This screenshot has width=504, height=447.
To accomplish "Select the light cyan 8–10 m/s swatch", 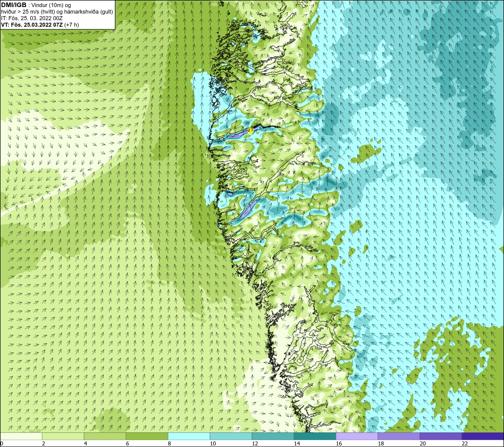I will pyautogui.click(x=189, y=436).
